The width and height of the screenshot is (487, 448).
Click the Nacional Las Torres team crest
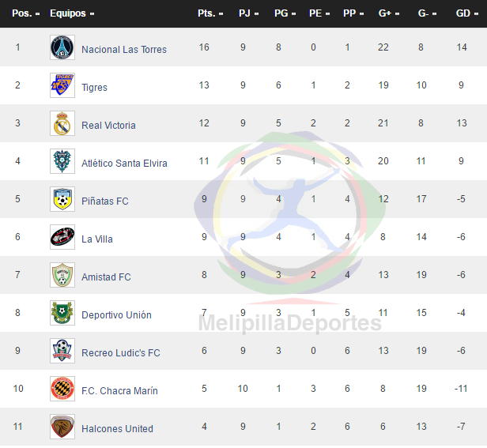tap(62, 47)
